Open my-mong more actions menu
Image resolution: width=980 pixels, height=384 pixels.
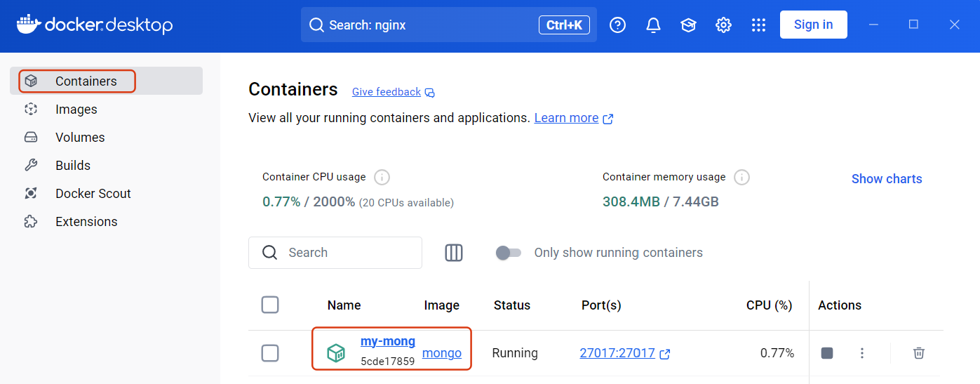pyautogui.click(x=862, y=353)
